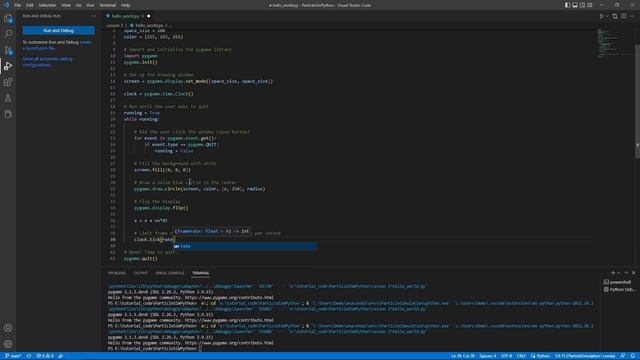
Task: Select the Python interpreter status item
Action: coord(585,356)
